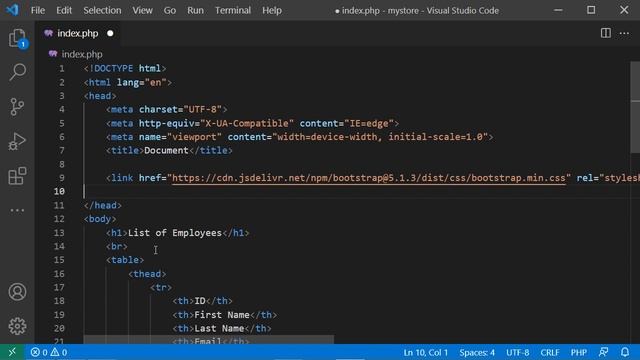This screenshot has height=360, width=640.
Task: Click the 'List of Employees' heading text
Action: click(x=175, y=233)
